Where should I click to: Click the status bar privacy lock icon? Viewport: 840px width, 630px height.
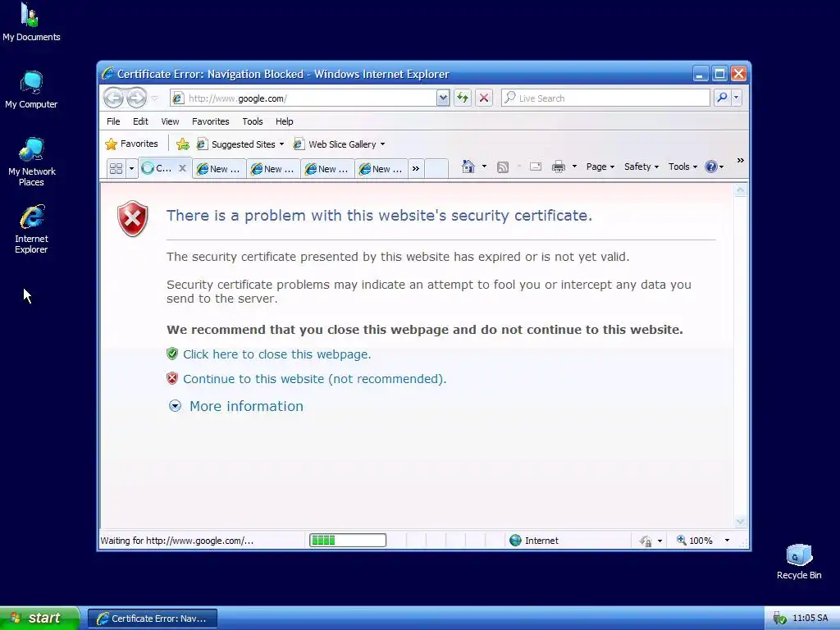point(646,541)
